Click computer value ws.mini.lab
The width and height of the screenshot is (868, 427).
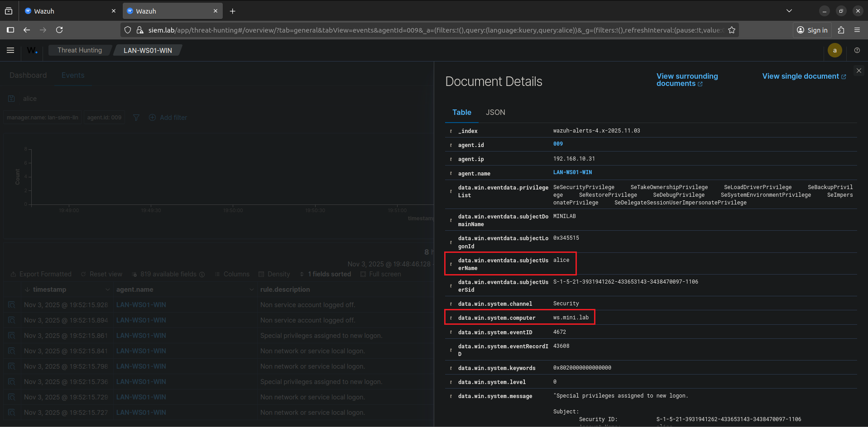(571, 318)
